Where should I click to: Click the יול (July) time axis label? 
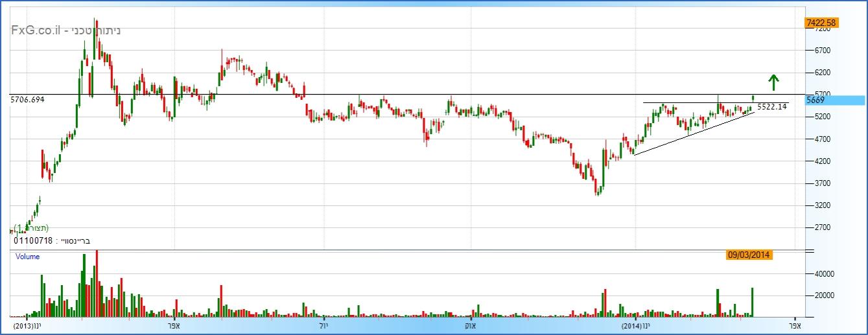(x=326, y=325)
